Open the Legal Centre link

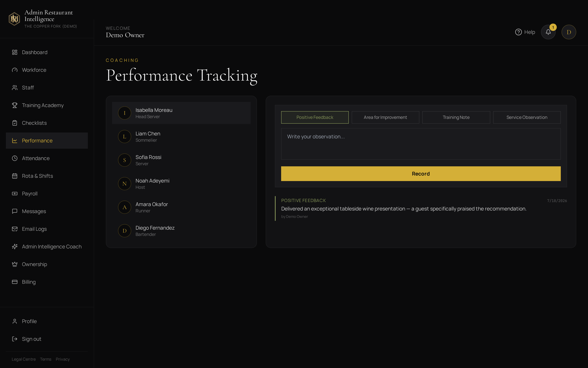(x=24, y=359)
